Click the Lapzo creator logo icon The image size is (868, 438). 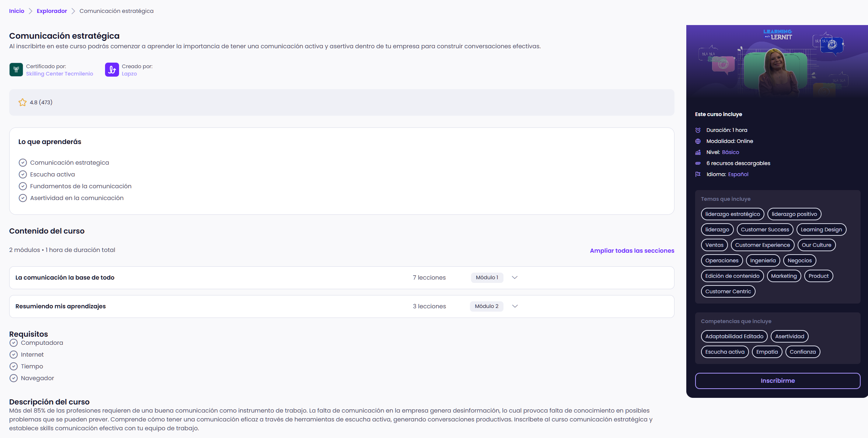[x=112, y=70]
